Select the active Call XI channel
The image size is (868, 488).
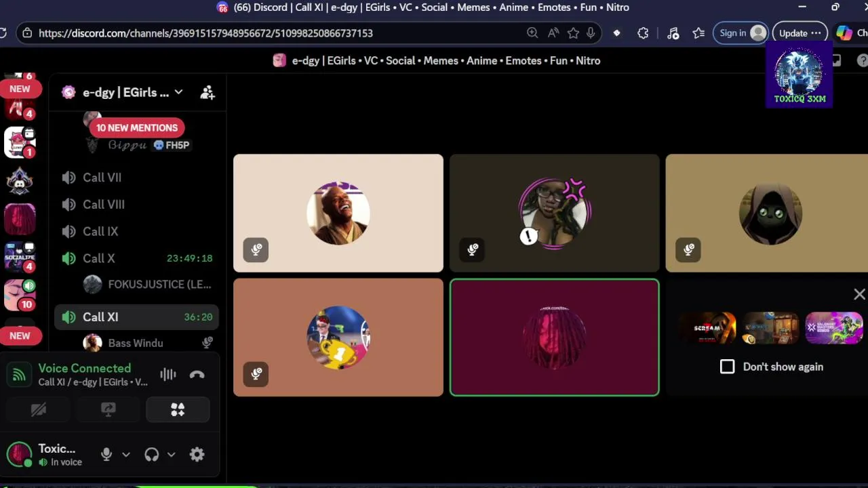(x=136, y=317)
